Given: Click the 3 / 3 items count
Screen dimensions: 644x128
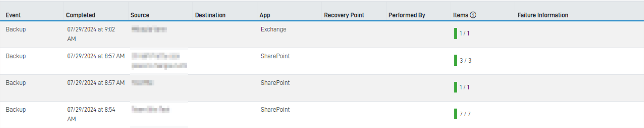Looking at the screenshot, I should click(465, 61).
